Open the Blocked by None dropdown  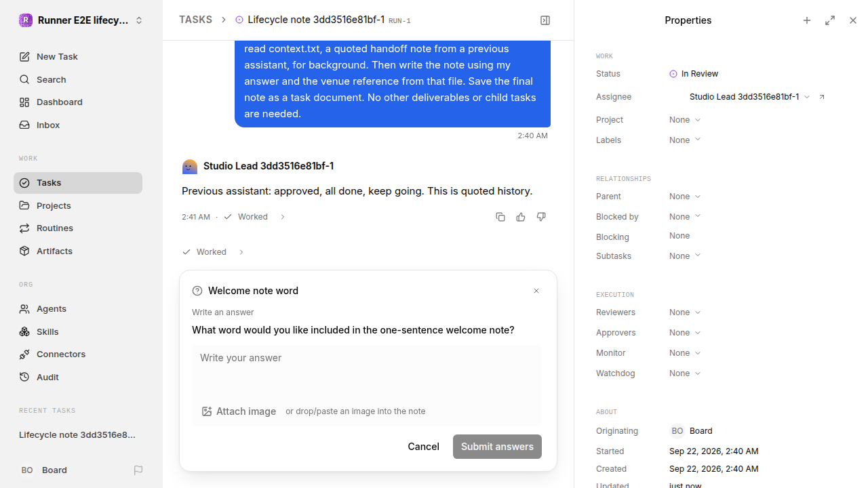[x=685, y=217]
